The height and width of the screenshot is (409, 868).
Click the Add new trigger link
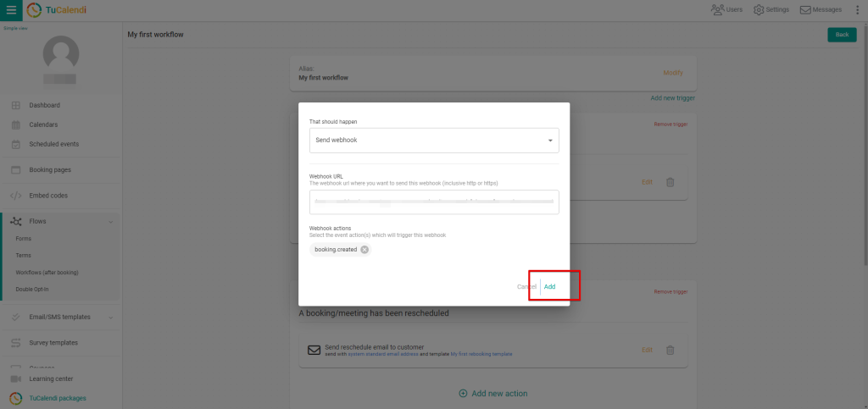672,98
